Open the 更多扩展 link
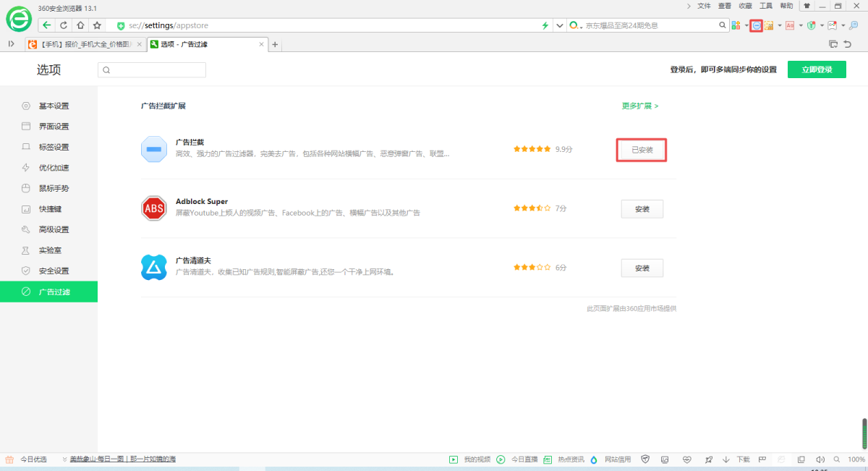868x471 pixels. point(640,106)
